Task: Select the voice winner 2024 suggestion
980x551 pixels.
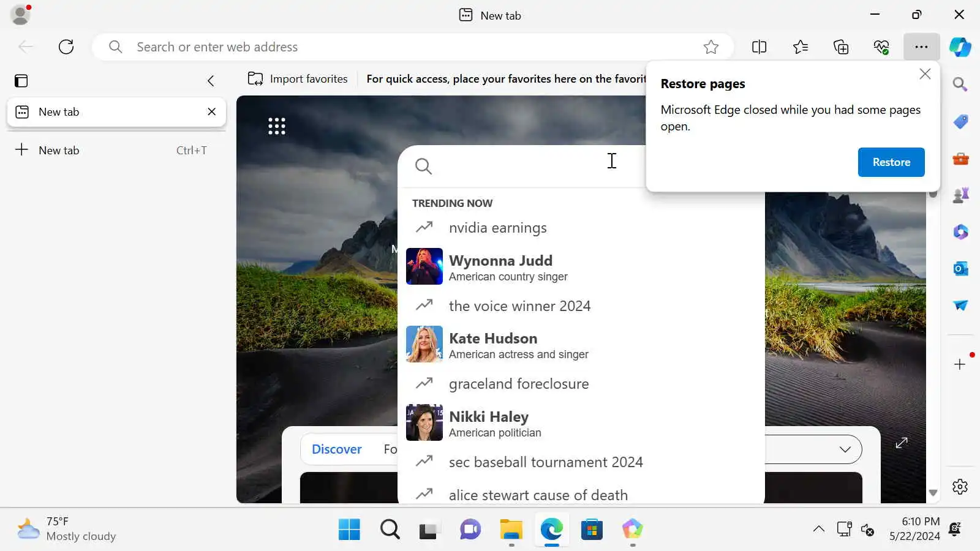Action: [581, 305]
